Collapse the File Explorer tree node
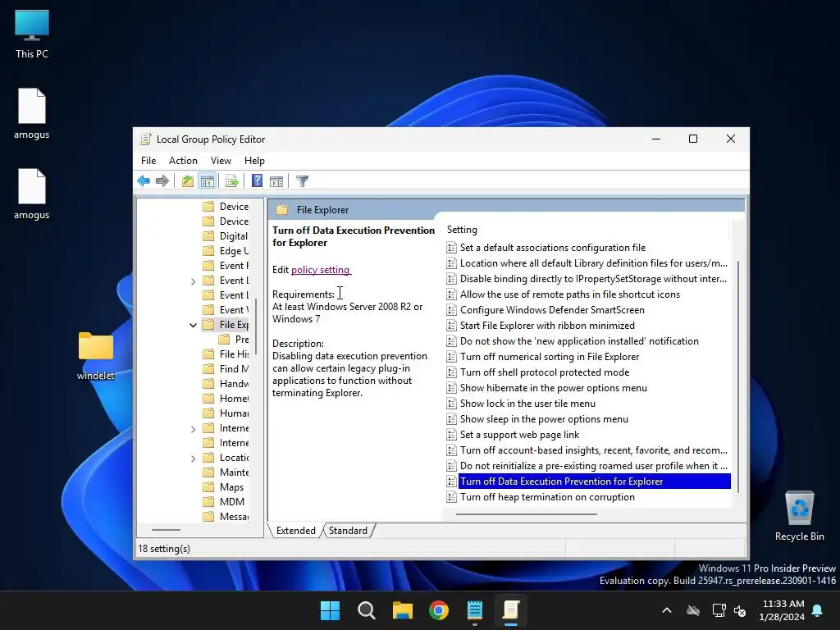840x630 pixels. [x=193, y=325]
